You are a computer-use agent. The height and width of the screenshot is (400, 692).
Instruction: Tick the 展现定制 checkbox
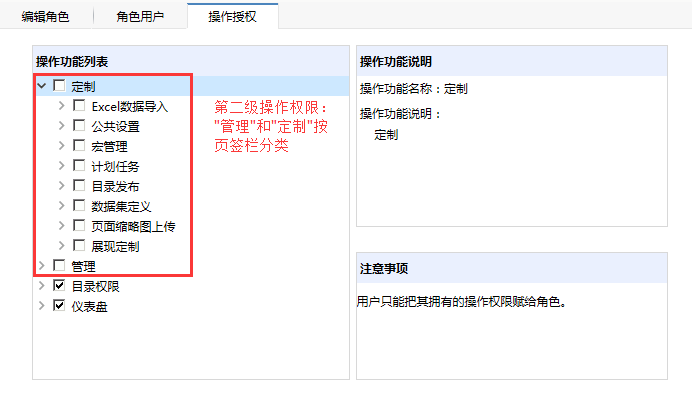tap(79, 245)
